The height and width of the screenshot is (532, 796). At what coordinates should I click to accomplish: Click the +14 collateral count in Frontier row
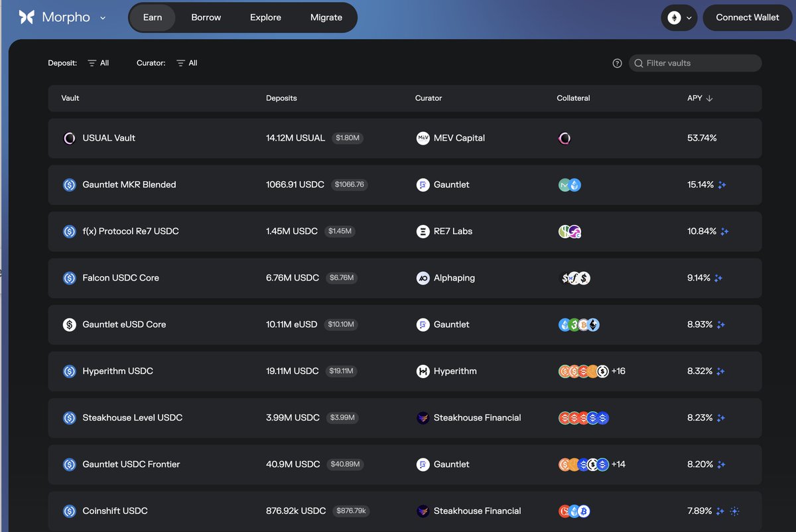pos(618,464)
